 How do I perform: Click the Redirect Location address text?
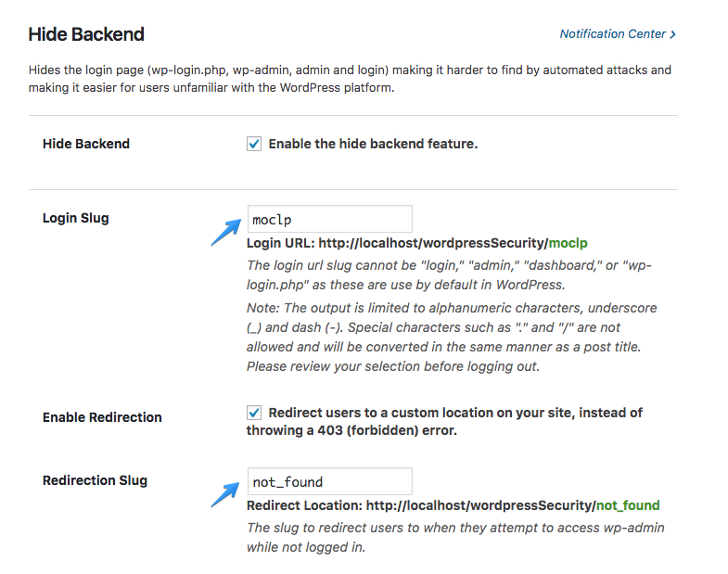pyautogui.click(x=480, y=505)
